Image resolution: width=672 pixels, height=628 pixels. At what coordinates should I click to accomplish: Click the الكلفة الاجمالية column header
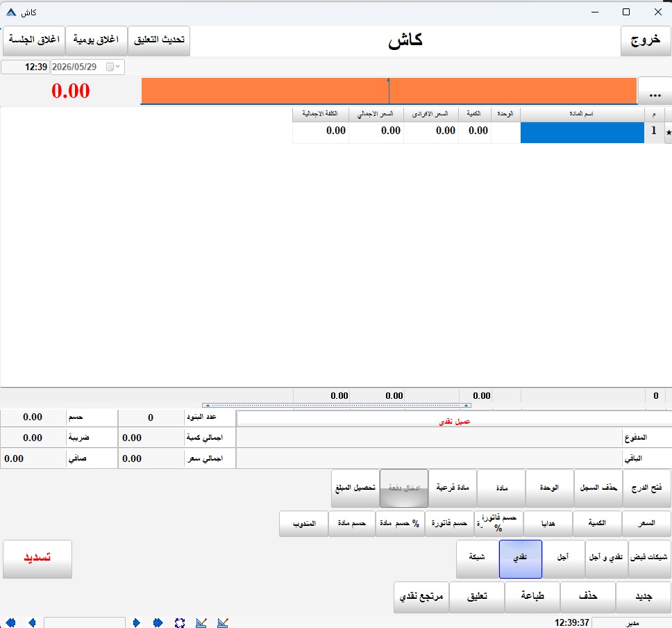point(320,114)
